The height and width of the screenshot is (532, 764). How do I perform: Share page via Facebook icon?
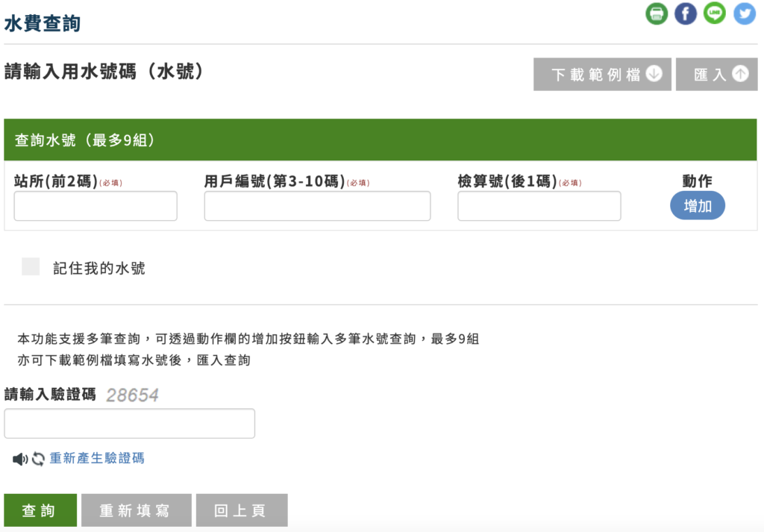(686, 13)
